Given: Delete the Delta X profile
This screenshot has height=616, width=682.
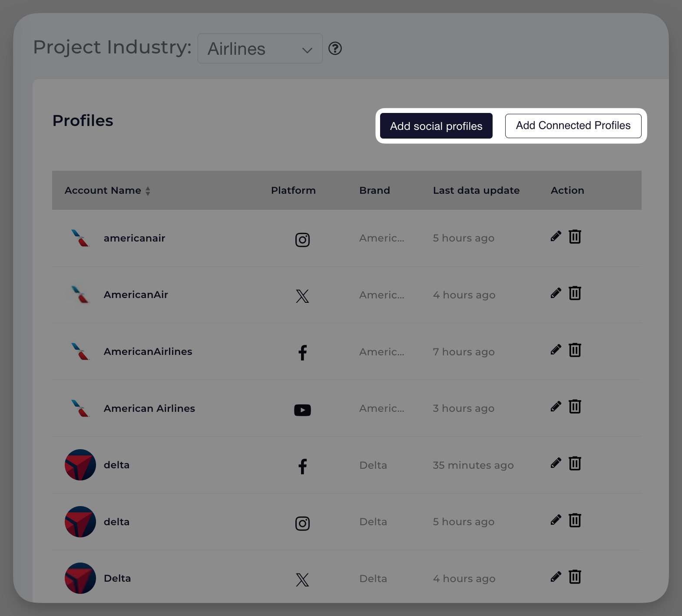Looking at the screenshot, I should [575, 576].
